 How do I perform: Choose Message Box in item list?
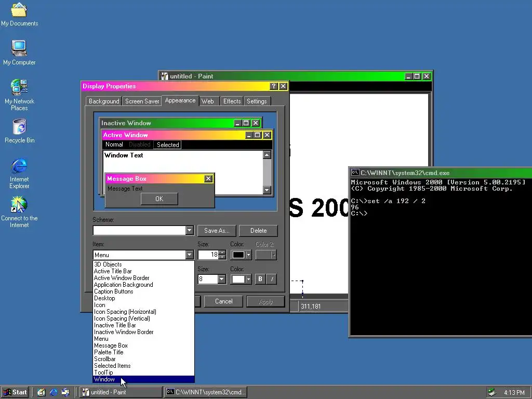pyautogui.click(x=143, y=345)
